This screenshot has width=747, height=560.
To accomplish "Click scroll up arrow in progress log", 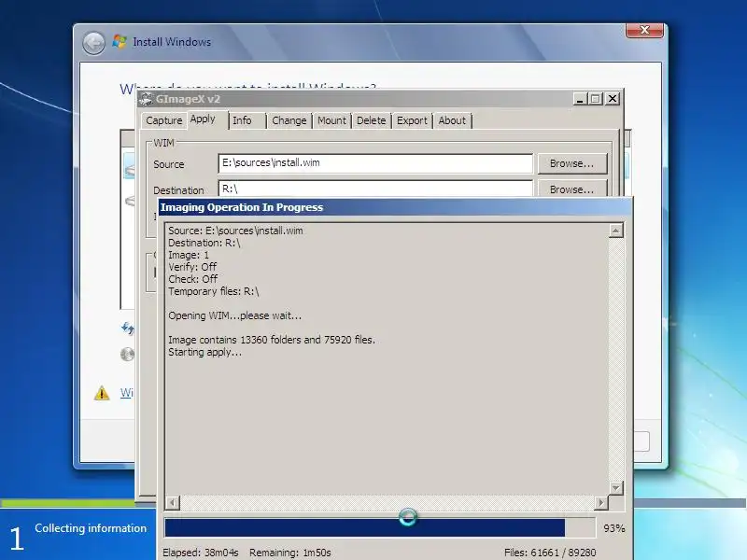I will coord(616,231).
